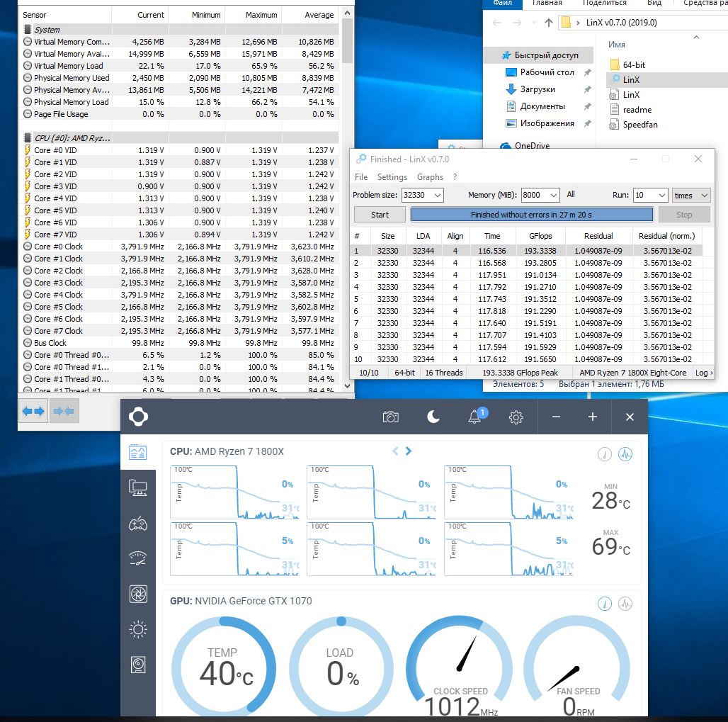Screen dimensions: 728x722
Task: Click CPU info icon in CAM
Action: click(x=605, y=454)
